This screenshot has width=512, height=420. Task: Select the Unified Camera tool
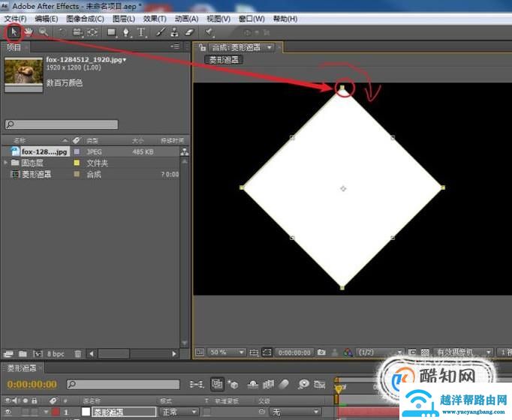(x=77, y=32)
